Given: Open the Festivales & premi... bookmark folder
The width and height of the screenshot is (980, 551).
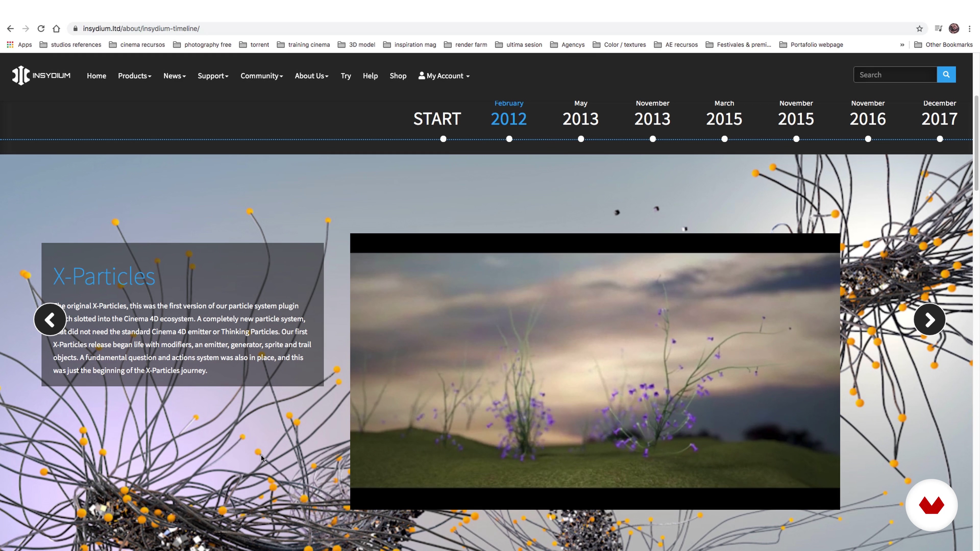Looking at the screenshot, I should pos(738,44).
